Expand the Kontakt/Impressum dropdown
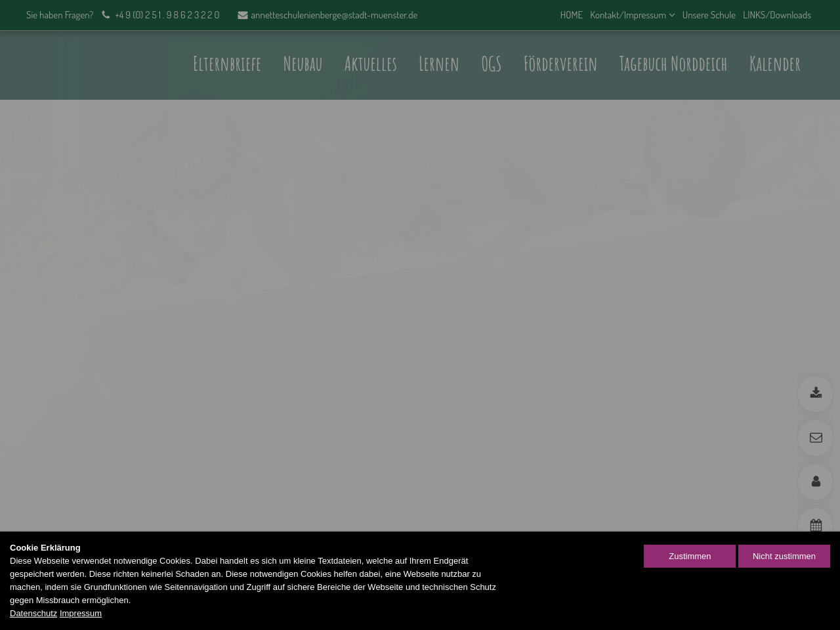Viewport: 840px width, 630px height. coord(632,15)
